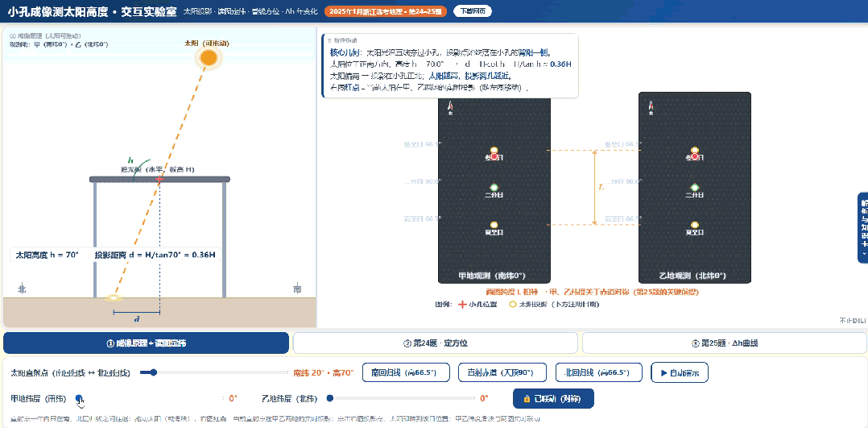This screenshot has width=868, height=428.
Task: Grab the drag handle of the info card
Action: coord(330,40)
